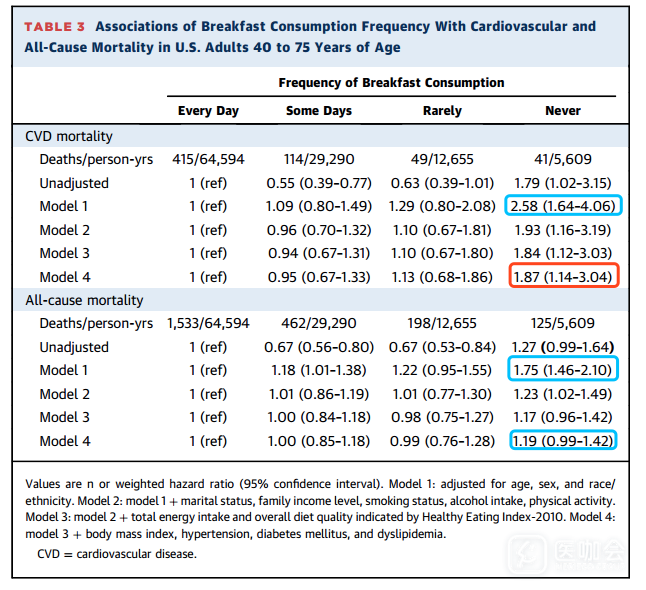
Task: Click the blue-boxed value 2.58 (1.64-4.06)
Action: pyautogui.click(x=565, y=206)
